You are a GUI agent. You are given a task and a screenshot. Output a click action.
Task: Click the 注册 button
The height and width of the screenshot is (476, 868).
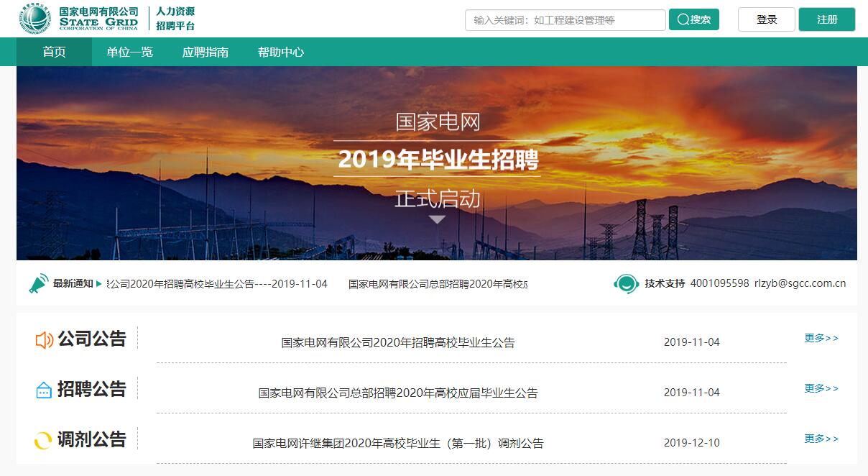827,19
